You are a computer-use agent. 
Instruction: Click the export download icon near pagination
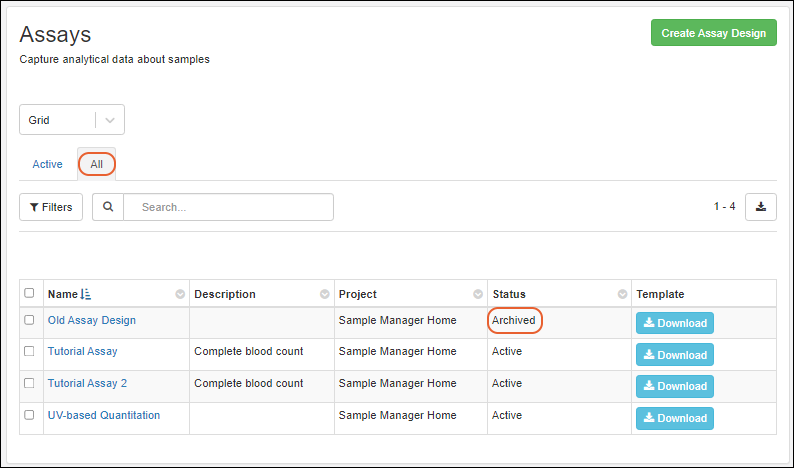click(760, 207)
